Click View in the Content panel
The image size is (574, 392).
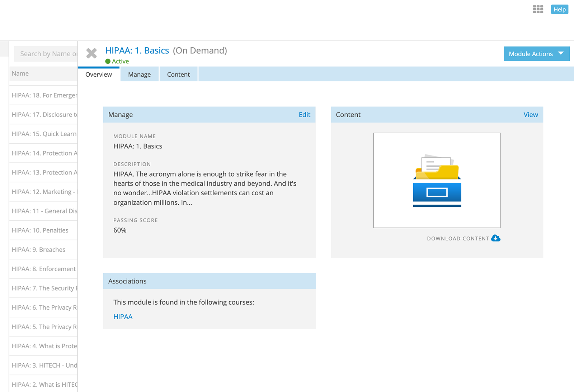pyautogui.click(x=531, y=115)
